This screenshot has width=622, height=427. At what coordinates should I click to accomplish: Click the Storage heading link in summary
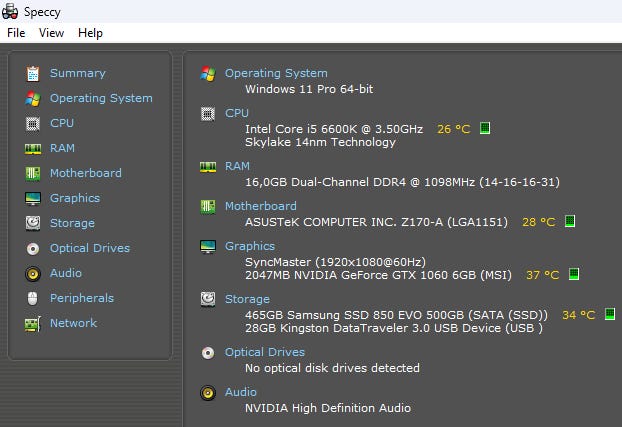(247, 299)
